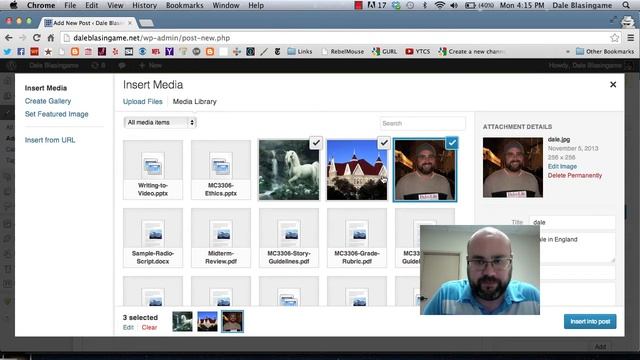The width and height of the screenshot is (640, 360).
Task: Click the Create Gallery link
Action: tap(48, 101)
